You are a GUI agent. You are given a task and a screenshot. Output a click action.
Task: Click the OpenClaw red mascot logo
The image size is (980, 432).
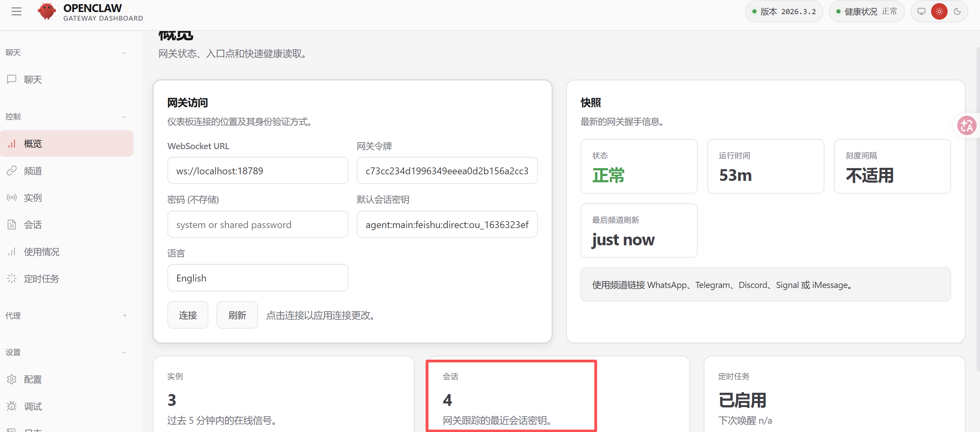click(46, 11)
